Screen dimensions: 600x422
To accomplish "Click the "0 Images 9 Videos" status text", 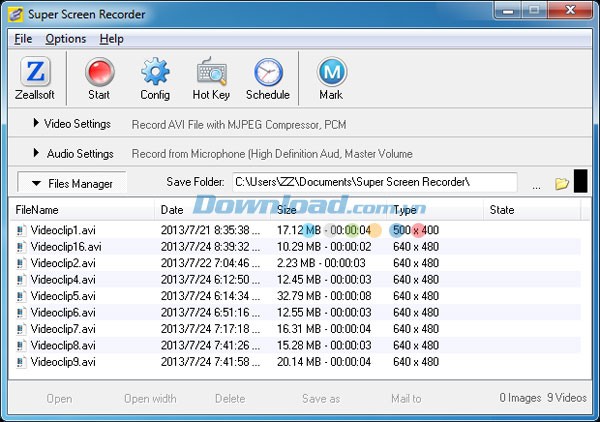I will point(543,398).
